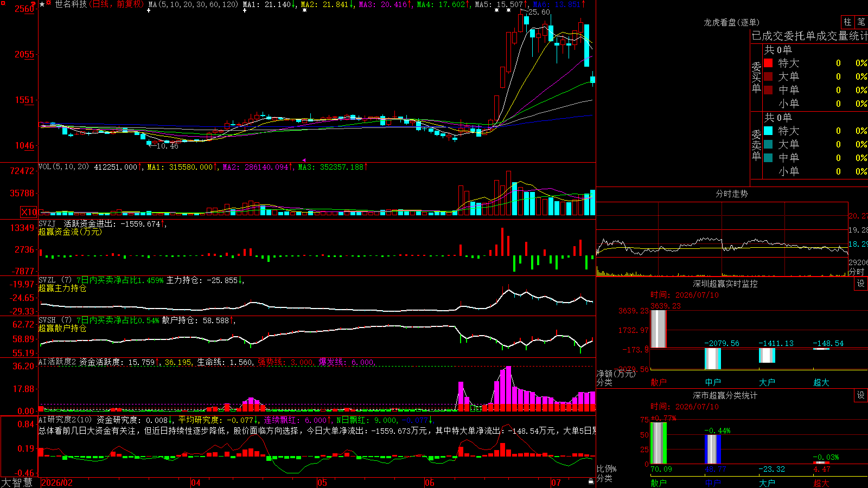Click the 25.60 high price annotation
868x488 pixels.
pos(539,12)
